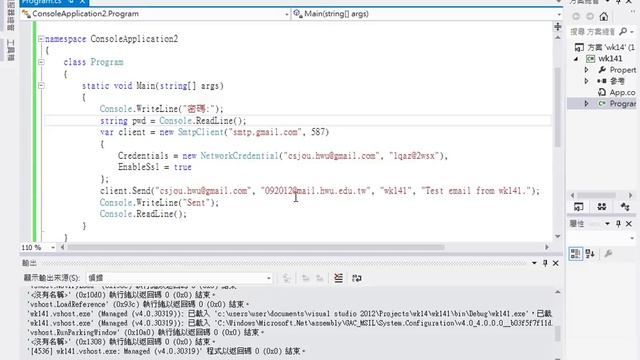Select App.config in Solution Explorer tree
Image resolution: width=640 pixels, height=360 pixels.
(x=622, y=93)
